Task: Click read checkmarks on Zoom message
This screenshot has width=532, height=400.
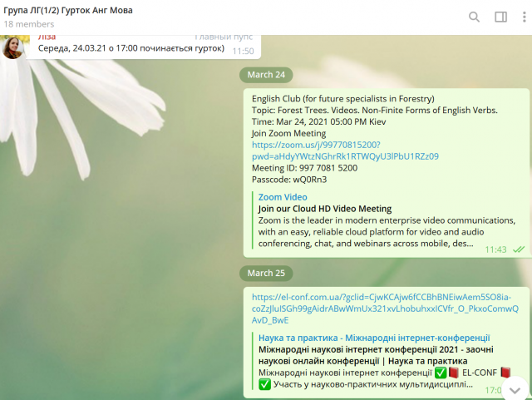Action: coord(519,249)
